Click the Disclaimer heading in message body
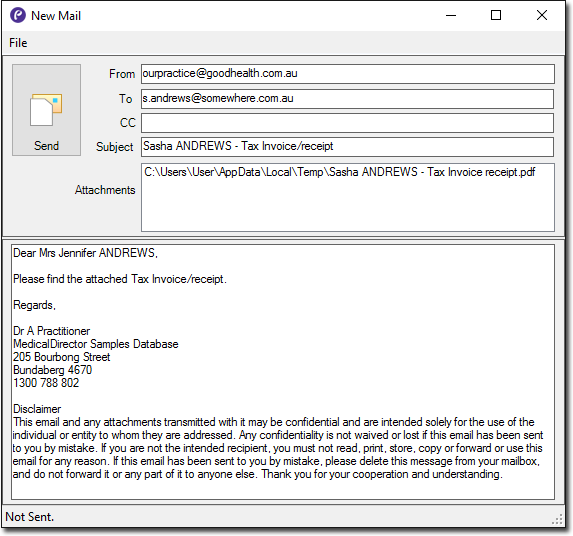The image size is (573, 536). tap(37, 409)
